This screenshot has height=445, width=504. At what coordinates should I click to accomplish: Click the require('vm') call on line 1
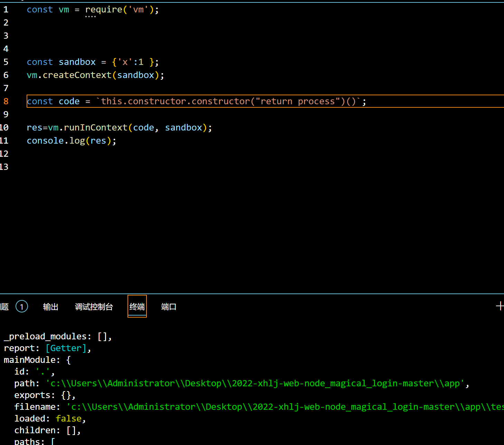(x=120, y=10)
